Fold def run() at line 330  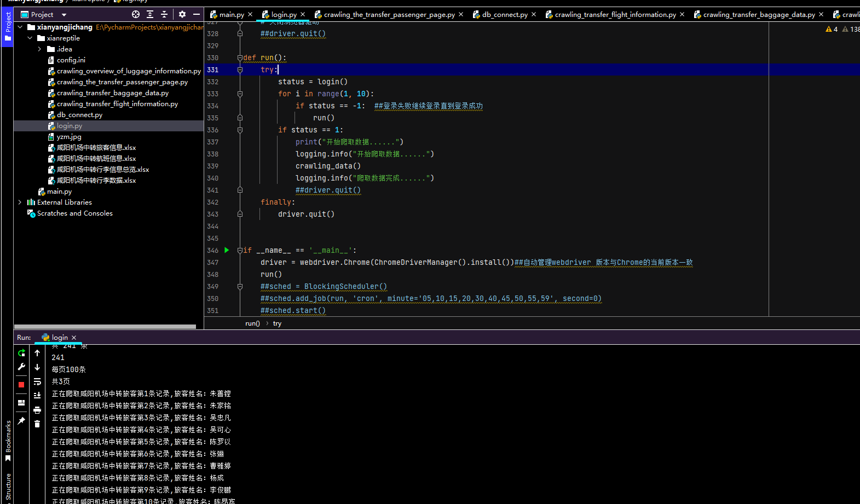pos(240,57)
